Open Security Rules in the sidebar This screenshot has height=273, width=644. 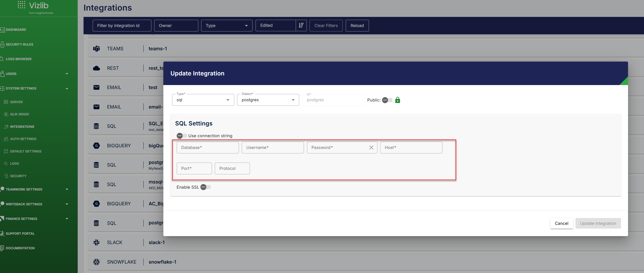[x=19, y=45]
